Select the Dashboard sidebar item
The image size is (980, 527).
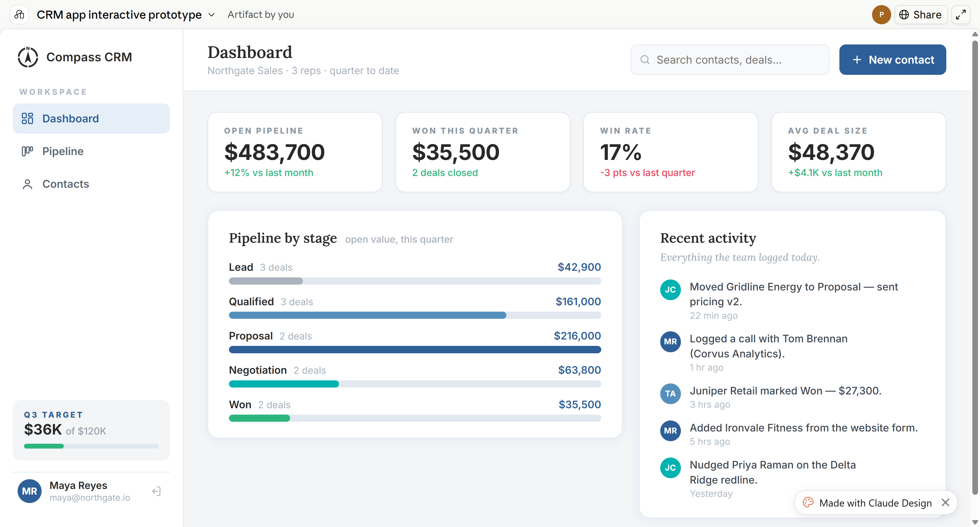(91, 119)
